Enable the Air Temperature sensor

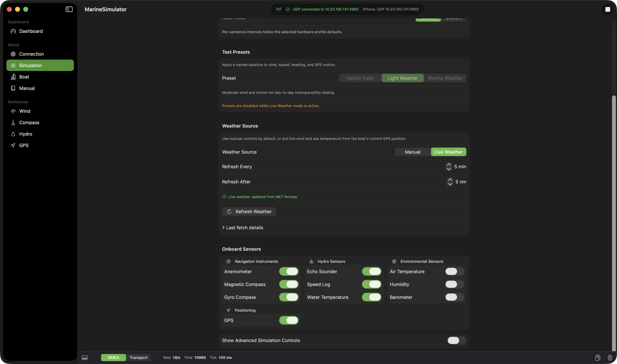coord(454,271)
